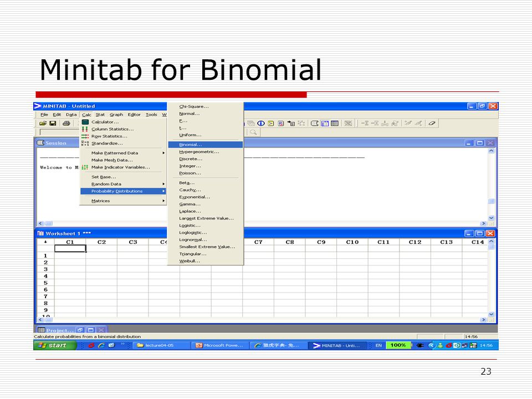Expand the Make Patterned Data submenu
Image resolution: width=532 pixels, height=399 pixels.
coord(124,153)
